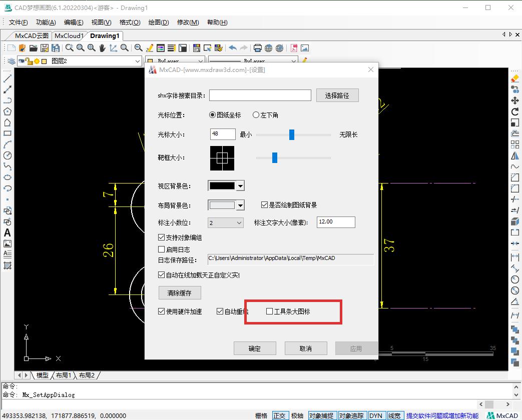Click the Undo arrow icon
Viewport: 522px width, 420px height.
click(232, 48)
